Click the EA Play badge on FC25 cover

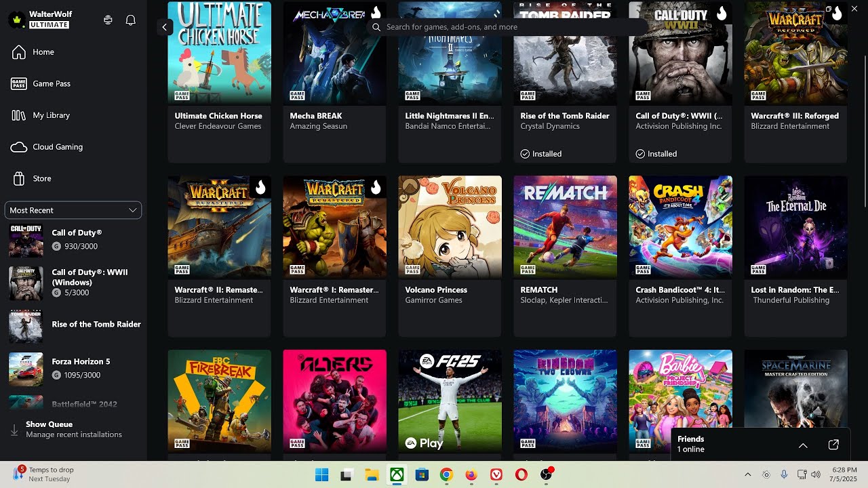(425, 443)
